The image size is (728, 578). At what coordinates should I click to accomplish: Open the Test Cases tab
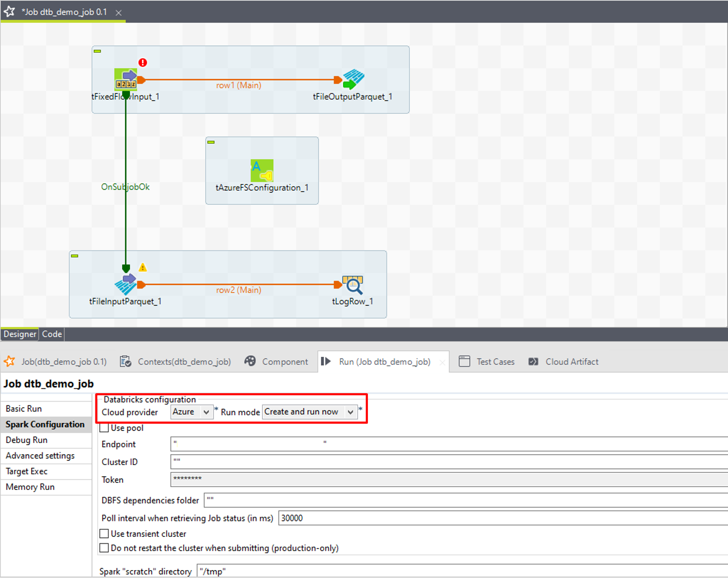487,361
